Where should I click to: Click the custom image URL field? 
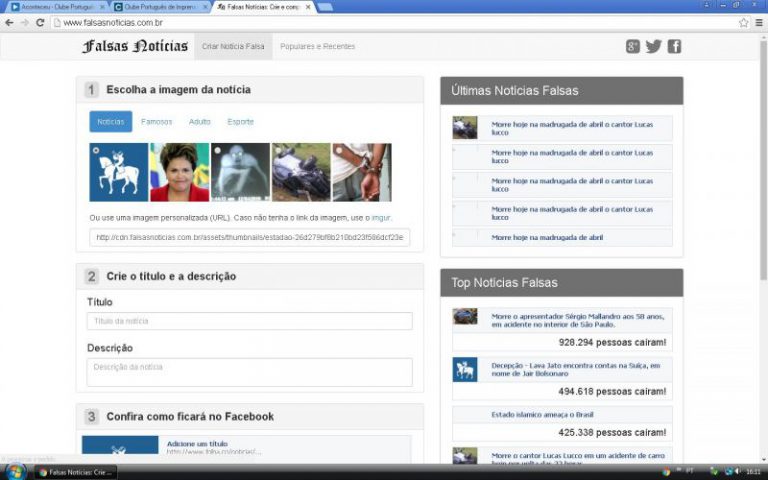[x=249, y=237]
